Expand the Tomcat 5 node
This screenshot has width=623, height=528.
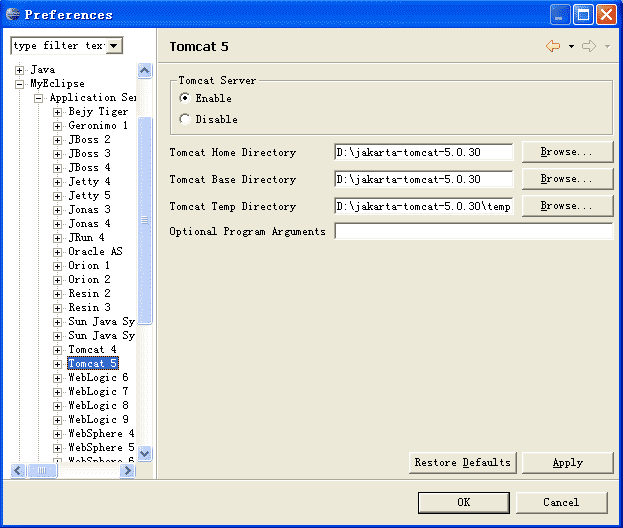click(57, 364)
